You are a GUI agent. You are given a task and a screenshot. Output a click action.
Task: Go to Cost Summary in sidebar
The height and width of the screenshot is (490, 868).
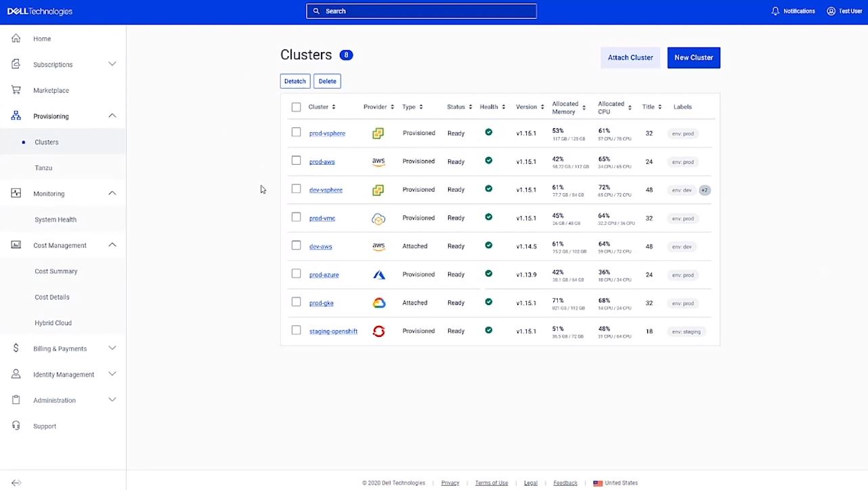[x=56, y=271]
